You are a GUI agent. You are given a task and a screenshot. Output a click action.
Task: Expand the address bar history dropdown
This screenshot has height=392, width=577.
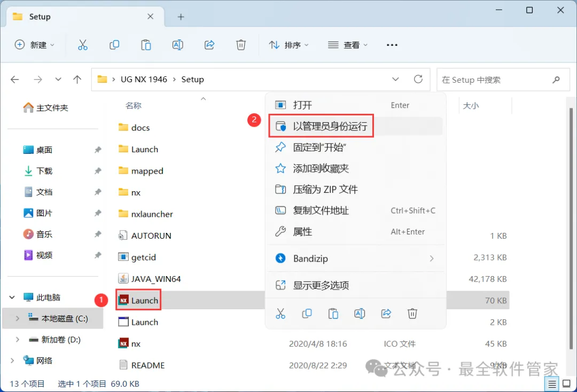[x=395, y=79]
